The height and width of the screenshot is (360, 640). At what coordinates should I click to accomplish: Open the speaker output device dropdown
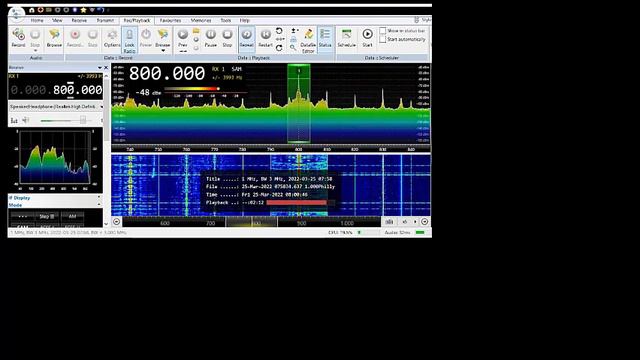(x=102, y=107)
